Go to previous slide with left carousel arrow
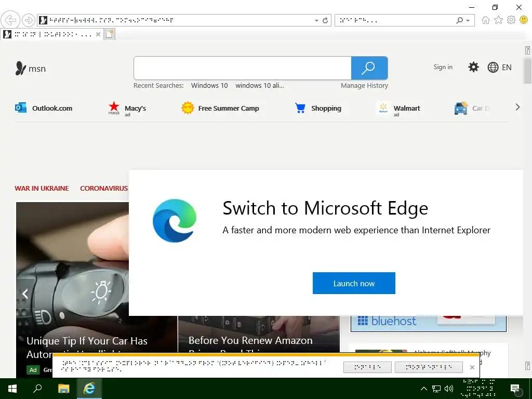Image resolution: width=532 pixels, height=399 pixels. point(25,294)
